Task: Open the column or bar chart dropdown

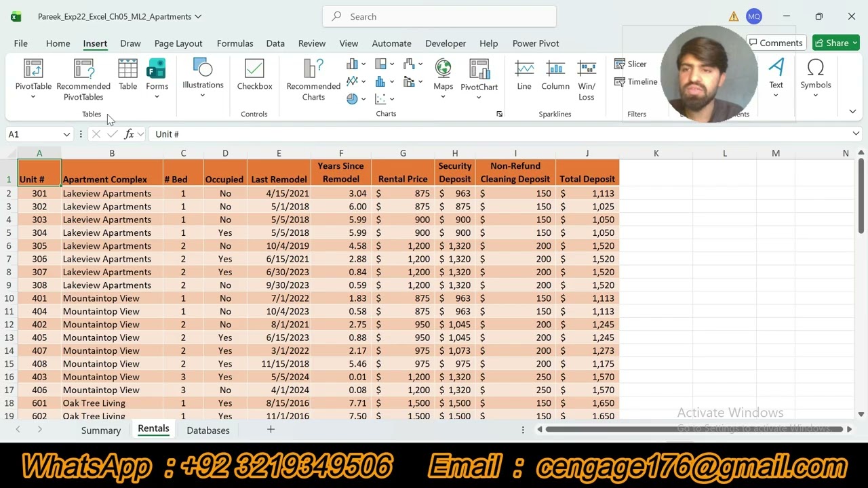Action: [x=356, y=64]
